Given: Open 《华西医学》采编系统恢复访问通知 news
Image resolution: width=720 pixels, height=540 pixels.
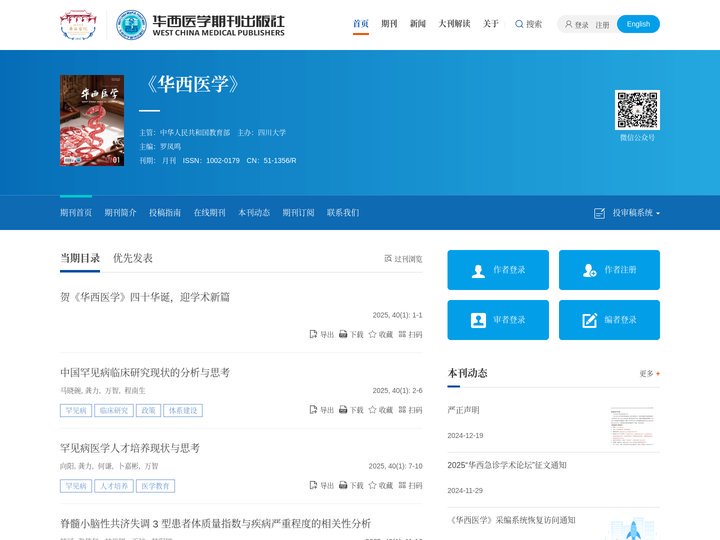Looking at the screenshot, I should [x=512, y=520].
